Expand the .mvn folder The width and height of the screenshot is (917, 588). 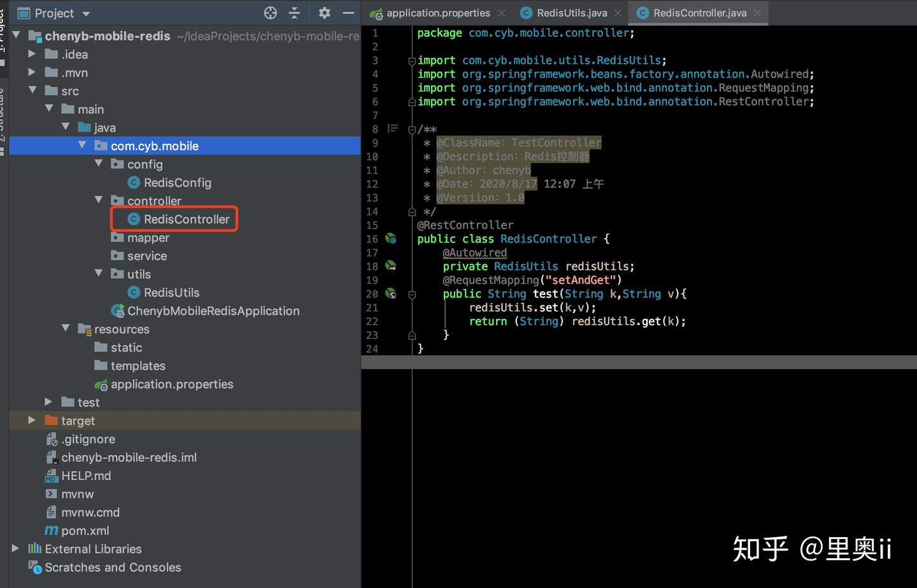[x=32, y=73]
